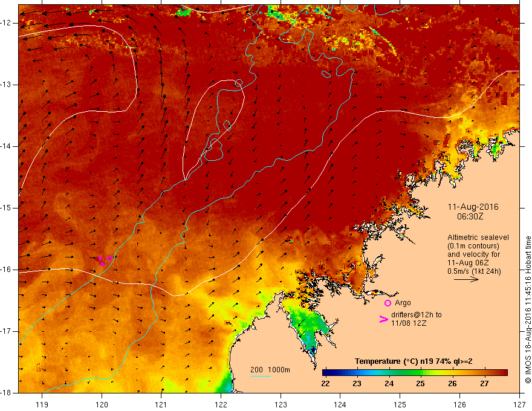Click the '23' color bar tick label
The image size is (532, 411).
point(357,384)
